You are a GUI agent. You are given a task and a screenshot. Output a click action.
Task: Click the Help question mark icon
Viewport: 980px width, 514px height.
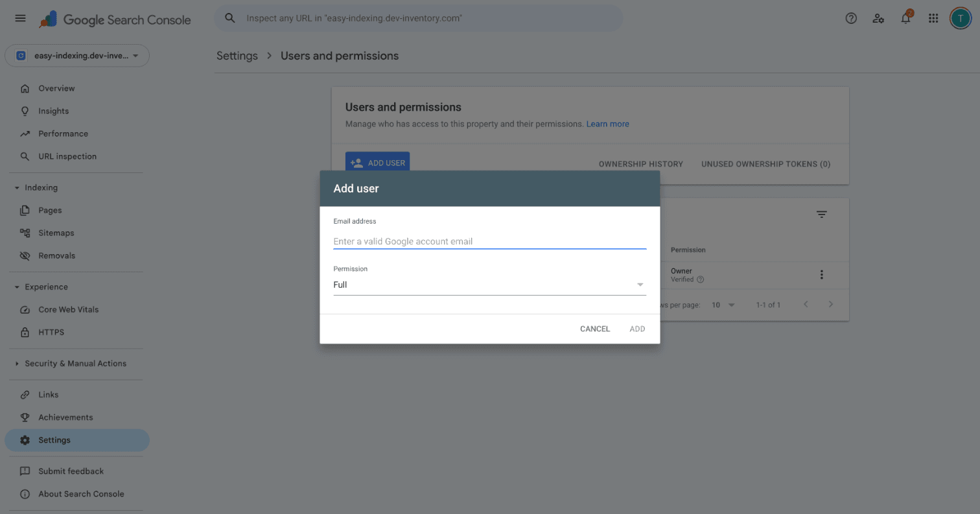pyautogui.click(x=851, y=19)
